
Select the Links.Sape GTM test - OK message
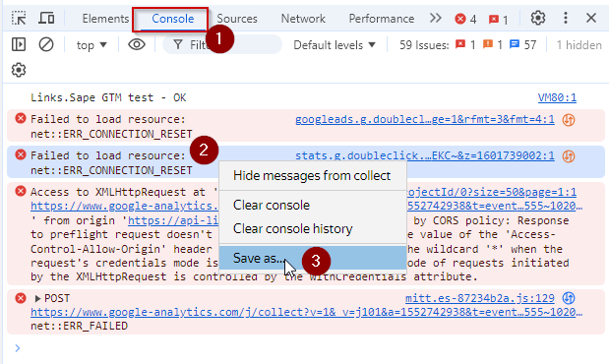(108, 97)
